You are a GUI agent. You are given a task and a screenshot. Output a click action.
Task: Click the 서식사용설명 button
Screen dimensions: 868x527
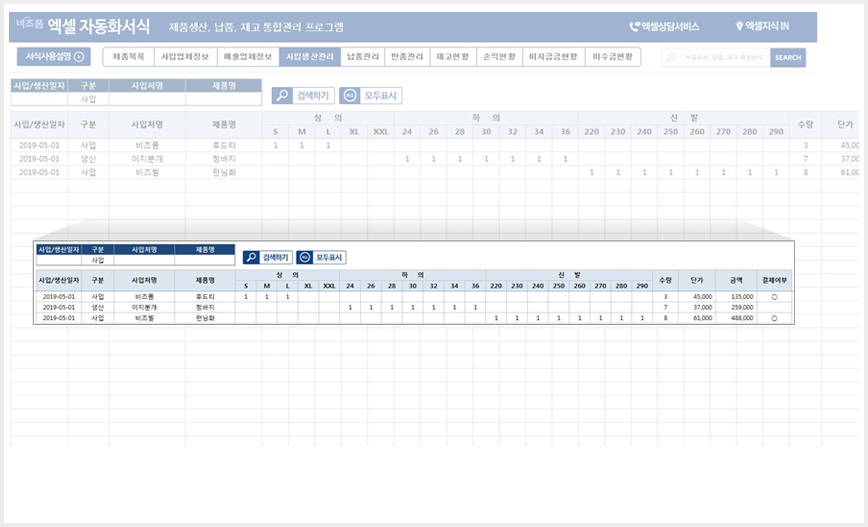pos(54,56)
